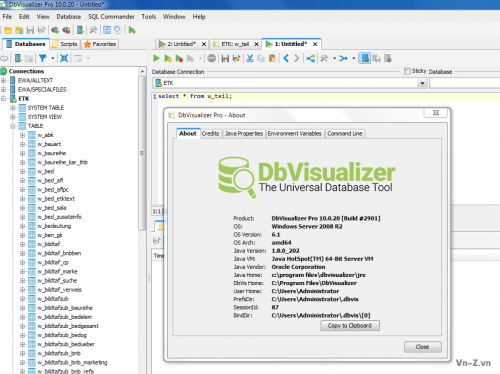Open the Command Line tab
Image resolution: width=500 pixels, height=374 pixels.
coord(345,134)
